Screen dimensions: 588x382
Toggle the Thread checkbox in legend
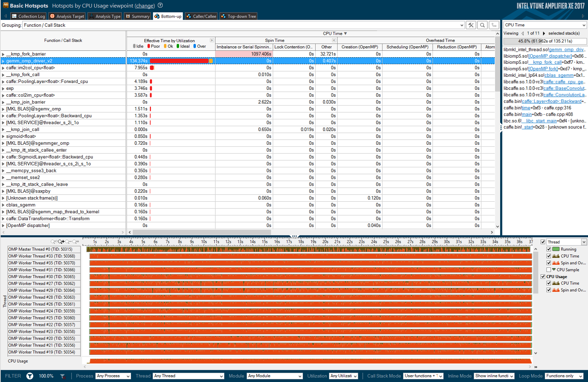pos(543,242)
